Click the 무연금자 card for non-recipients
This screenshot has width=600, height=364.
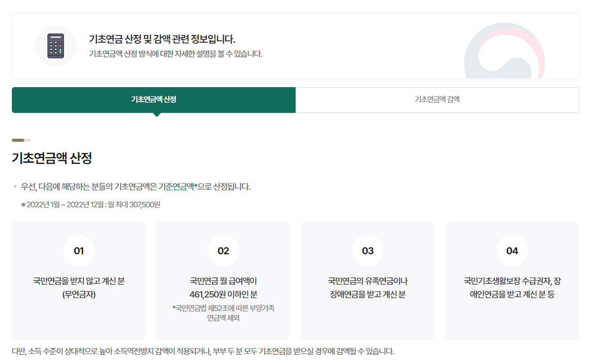click(78, 280)
